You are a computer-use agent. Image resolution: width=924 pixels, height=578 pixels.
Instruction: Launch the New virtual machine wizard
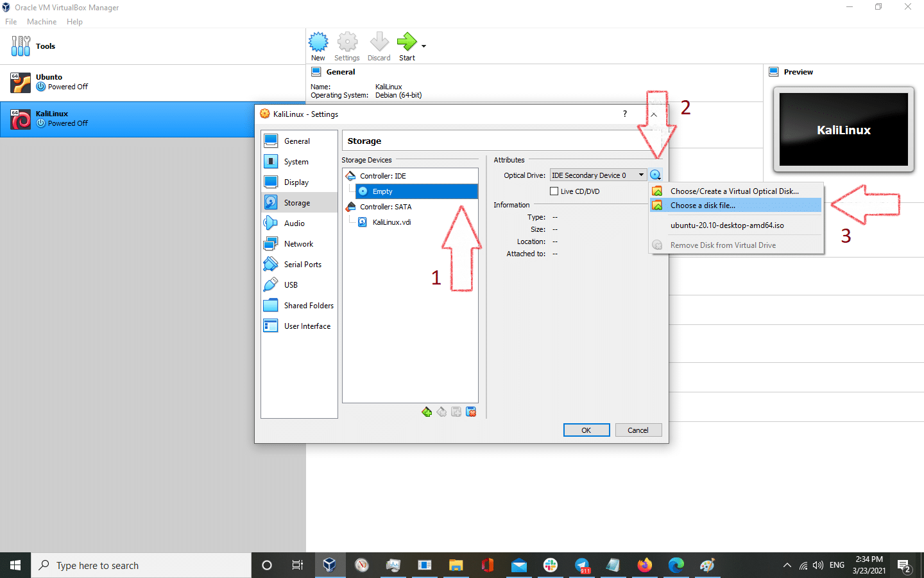click(318, 46)
